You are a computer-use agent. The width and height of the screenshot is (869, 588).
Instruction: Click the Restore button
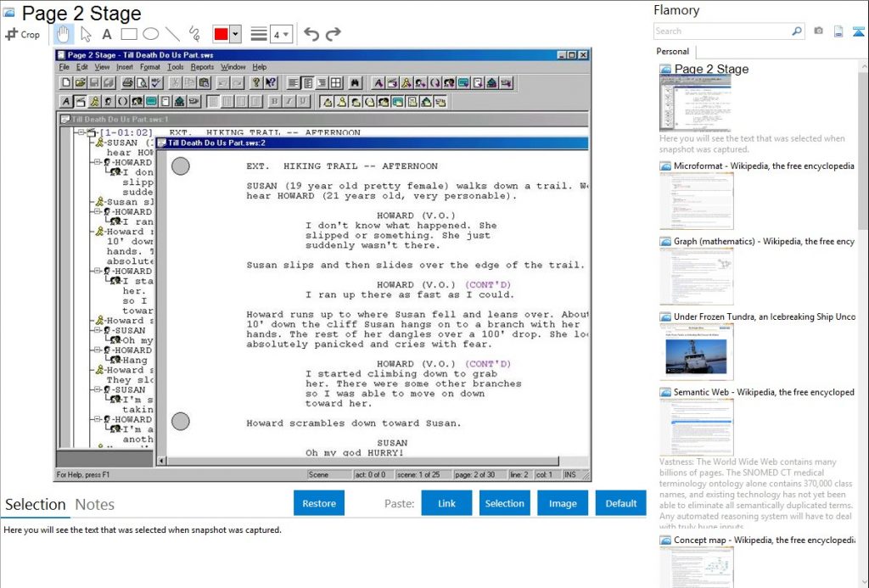click(319, 503)
